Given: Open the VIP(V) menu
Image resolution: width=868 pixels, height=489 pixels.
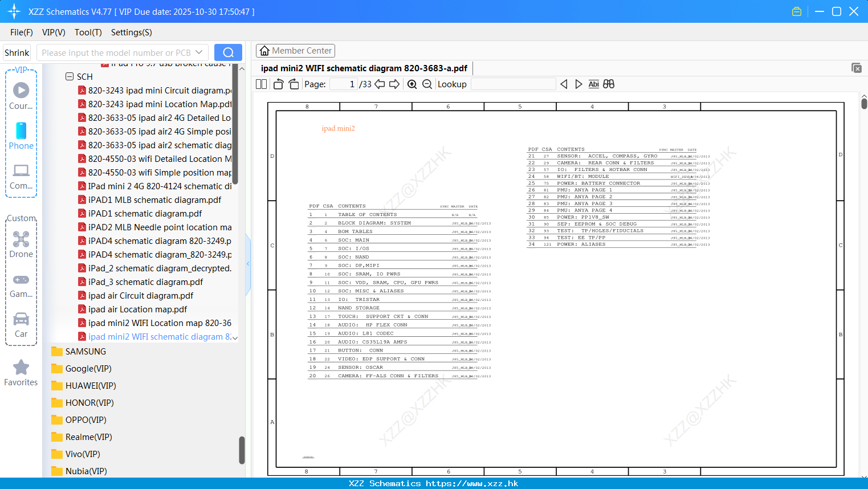Looking at the screenshot, I should tap(54, 32).
